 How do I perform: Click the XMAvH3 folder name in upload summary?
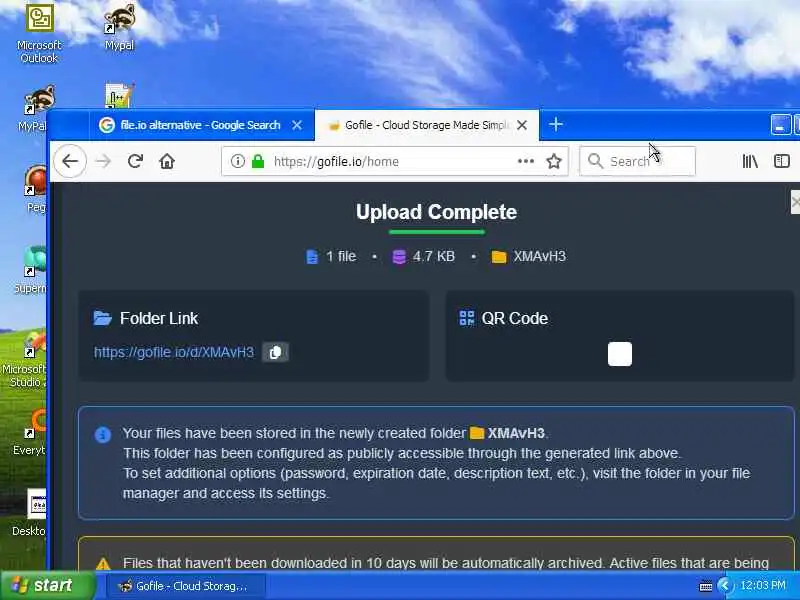pos(539,256)
